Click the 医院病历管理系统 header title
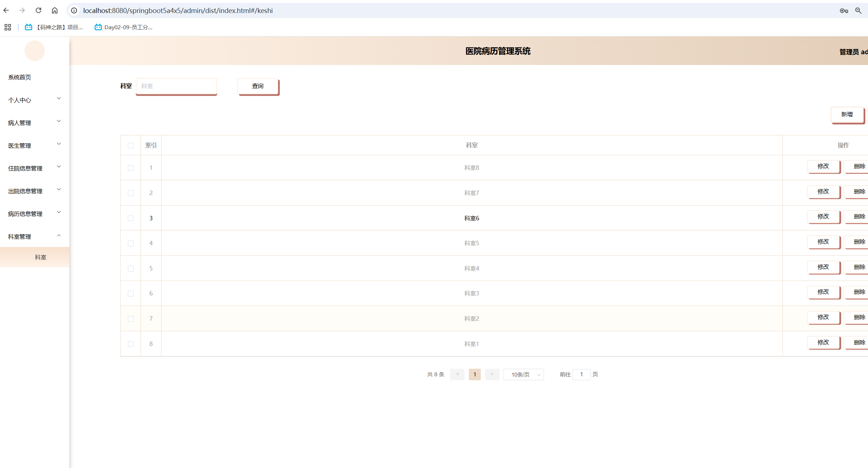The height and width of the screenshot is (468, 868). coord(498,51)
